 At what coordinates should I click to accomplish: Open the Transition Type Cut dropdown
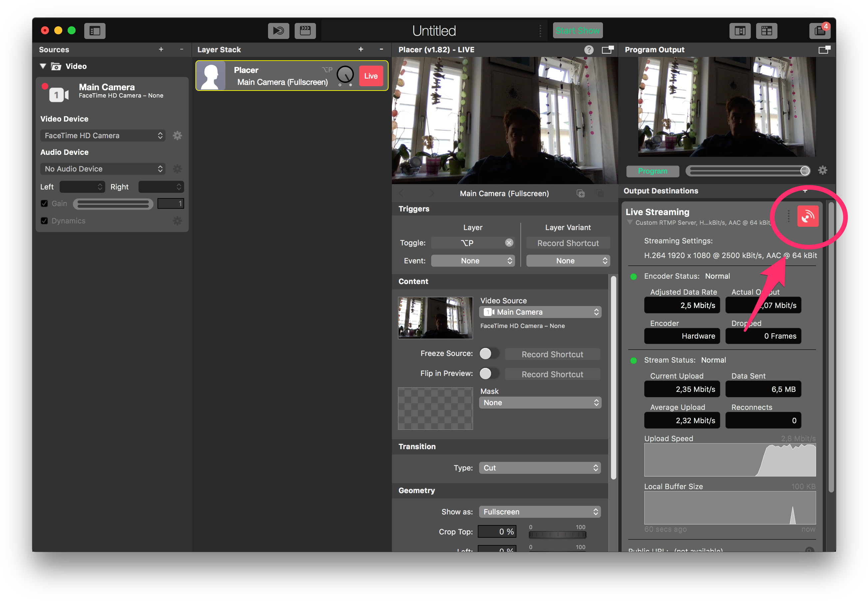coord(539,468)
